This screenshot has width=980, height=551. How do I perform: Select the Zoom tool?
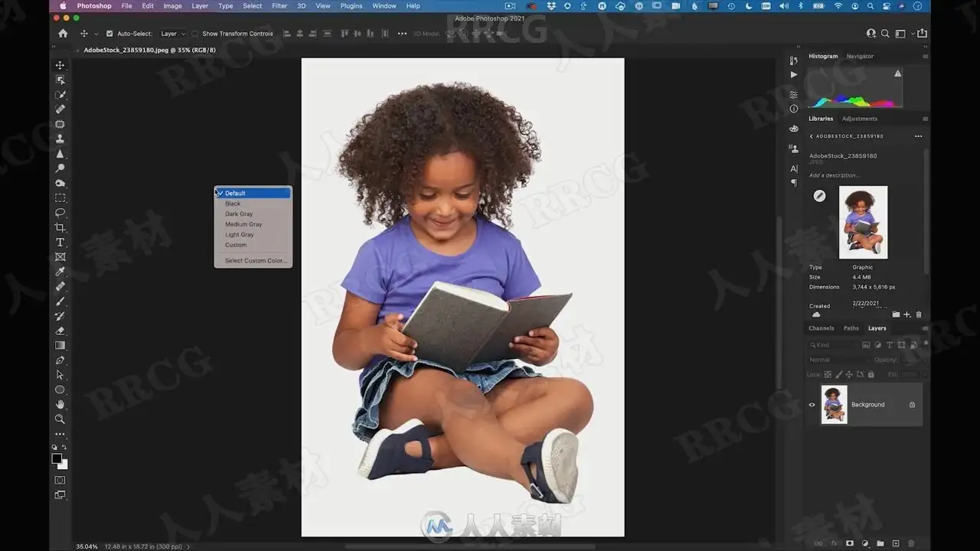click(x=60, y=419)
